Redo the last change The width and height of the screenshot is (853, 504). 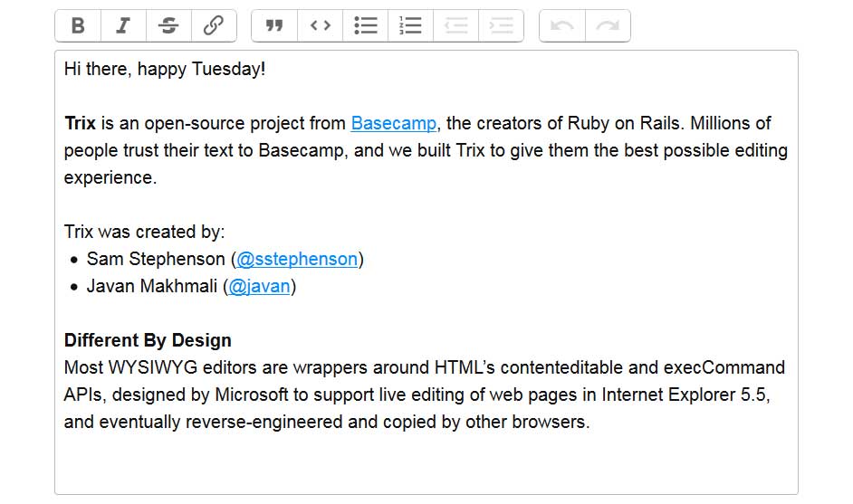(608, 25)
